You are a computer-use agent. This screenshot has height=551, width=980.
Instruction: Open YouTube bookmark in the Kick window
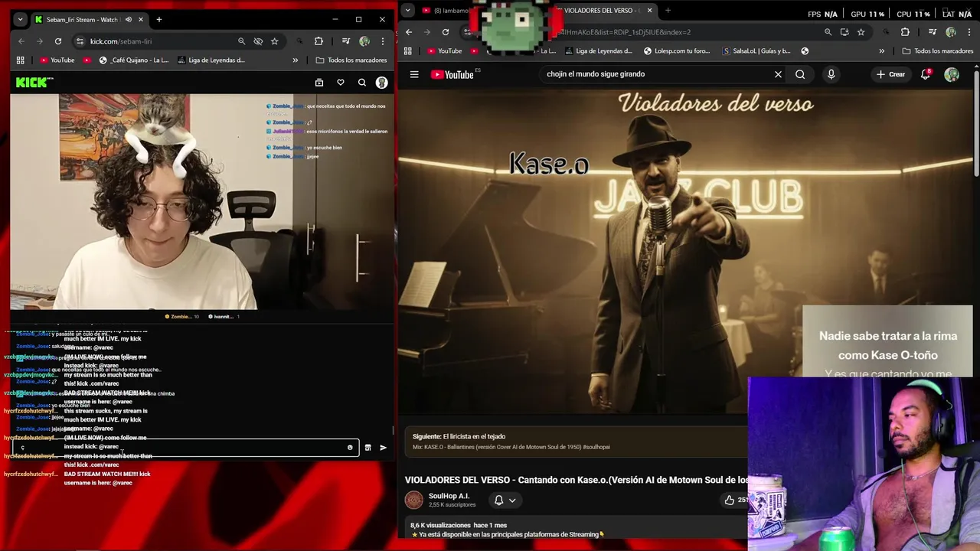click(x=57, y=60)
